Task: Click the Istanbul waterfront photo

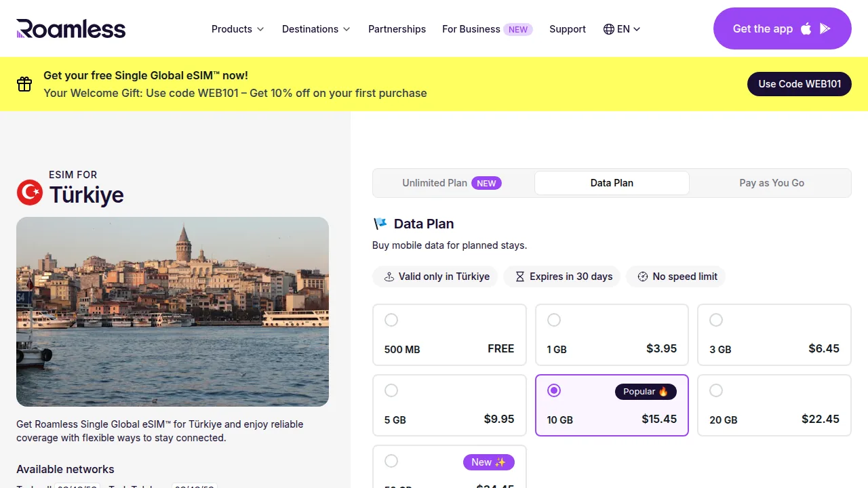Action: click(172, 312)
